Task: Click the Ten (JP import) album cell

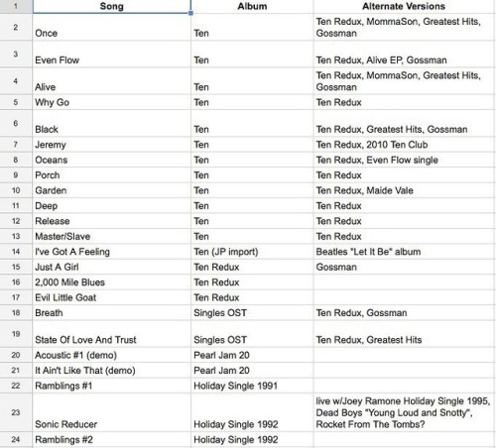Action: click(x=252, y=252)
